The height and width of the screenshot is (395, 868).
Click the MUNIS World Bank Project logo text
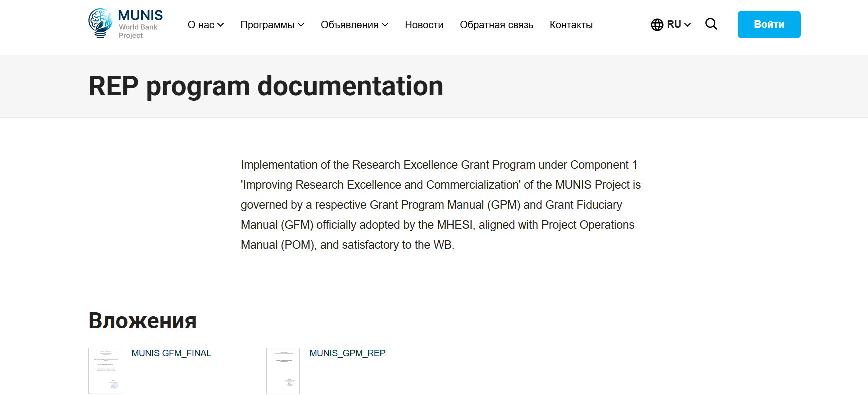tap(140, 24)
